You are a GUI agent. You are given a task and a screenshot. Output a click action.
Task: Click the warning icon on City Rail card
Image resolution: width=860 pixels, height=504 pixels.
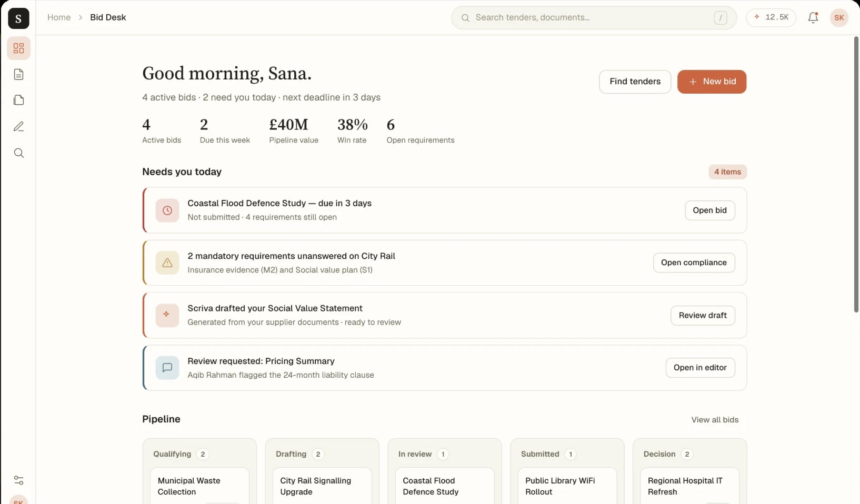pos(167,263)
